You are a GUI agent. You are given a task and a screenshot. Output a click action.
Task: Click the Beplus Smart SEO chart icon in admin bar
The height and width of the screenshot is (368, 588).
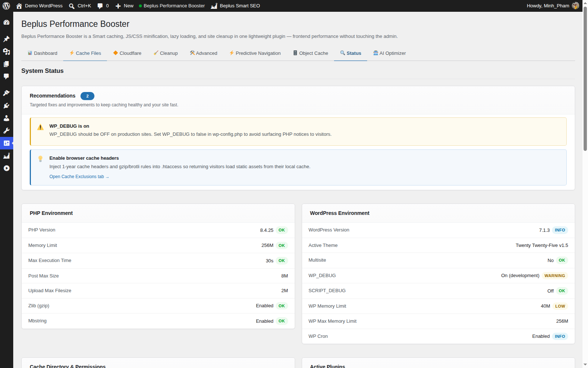tap(214, 6)
